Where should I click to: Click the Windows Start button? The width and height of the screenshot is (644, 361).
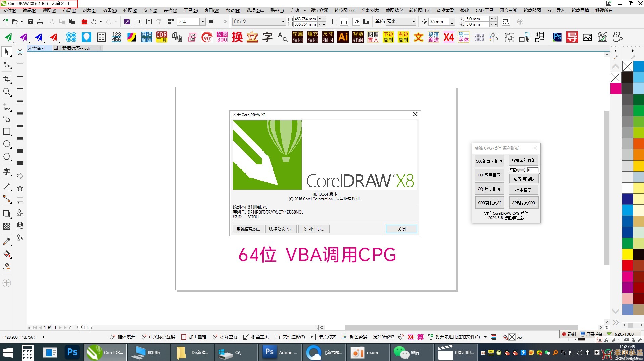8,352
